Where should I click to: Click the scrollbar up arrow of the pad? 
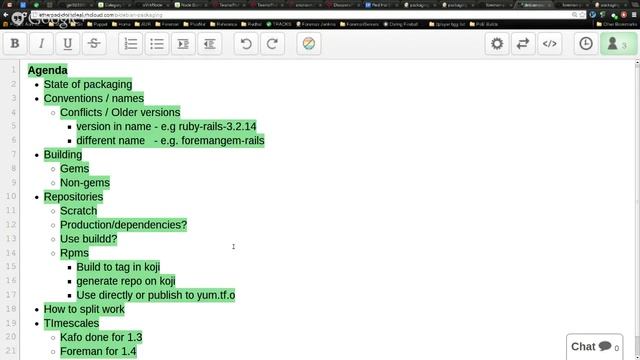point(637,62)
